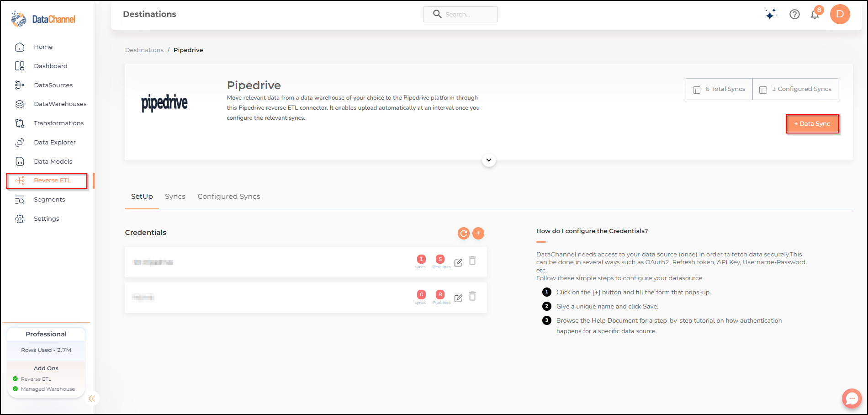Open the user profile avatar D
The image size is (868, 415).
pyautogui.click(x=840, y=14)
